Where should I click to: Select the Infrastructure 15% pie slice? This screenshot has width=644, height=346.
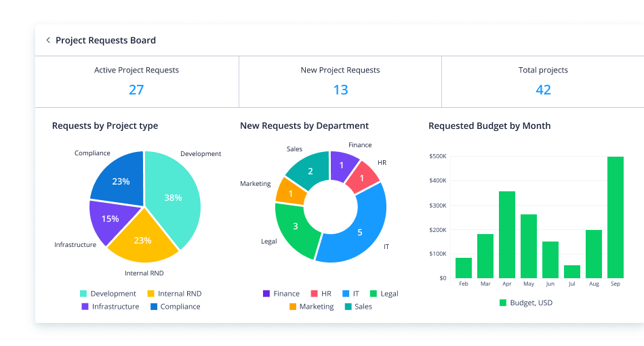click(x=109, y=218)
